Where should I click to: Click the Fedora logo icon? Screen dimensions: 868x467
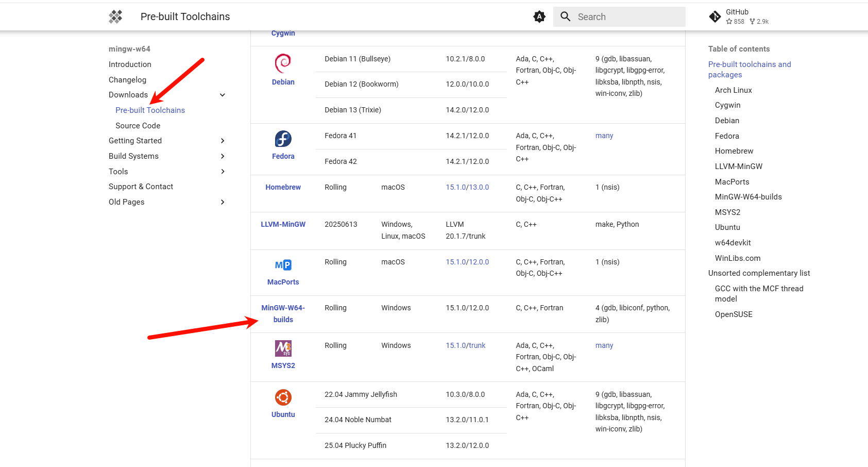pyautogui.click(x=283, y=139)
